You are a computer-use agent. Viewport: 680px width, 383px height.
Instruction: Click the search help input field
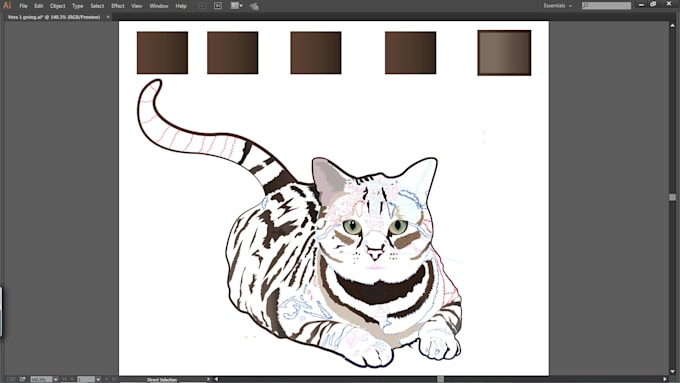click(x=606, y=6)
